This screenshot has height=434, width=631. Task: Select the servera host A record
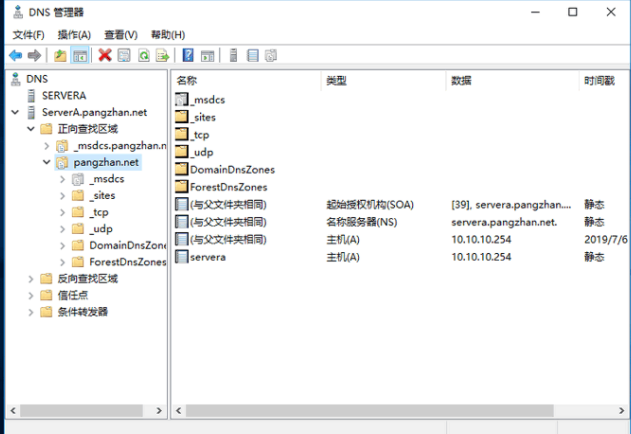400,257
